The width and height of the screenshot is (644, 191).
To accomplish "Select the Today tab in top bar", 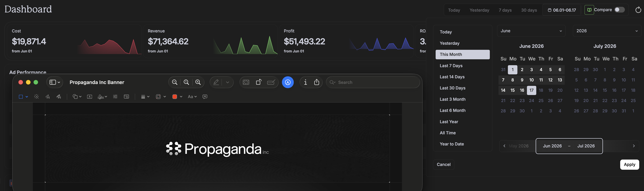I will pyautogui.click(x=454, y=10).
